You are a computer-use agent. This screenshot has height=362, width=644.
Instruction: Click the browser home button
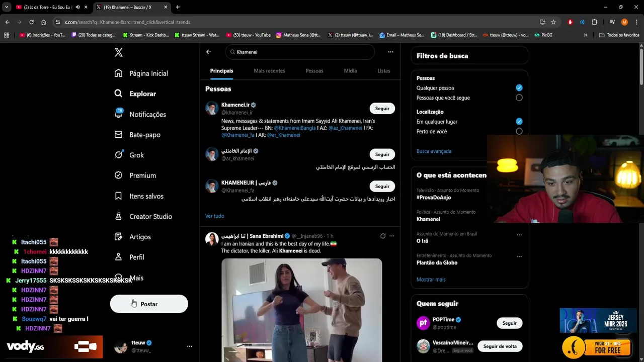click(x=43, y=22)
